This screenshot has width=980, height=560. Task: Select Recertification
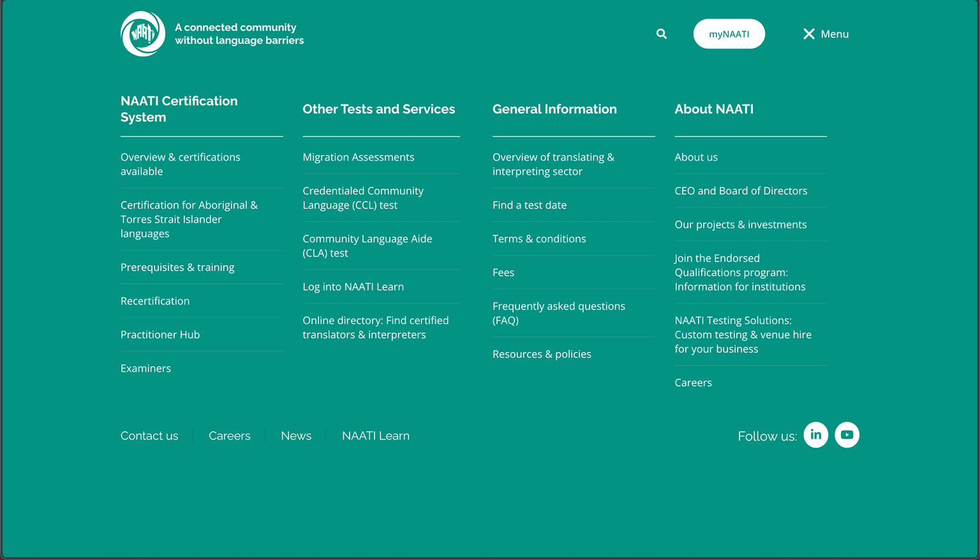[154, 300]
